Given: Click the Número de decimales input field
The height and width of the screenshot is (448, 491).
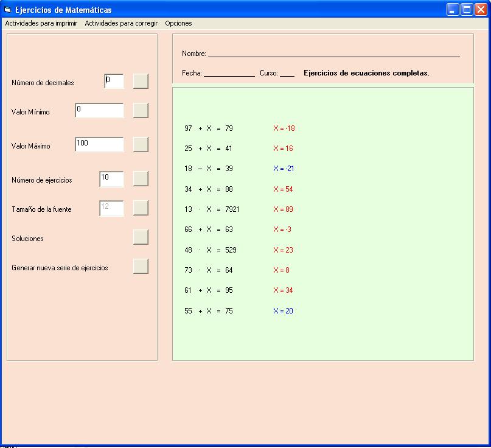Looking at the screenshot, I should point(114,82).
